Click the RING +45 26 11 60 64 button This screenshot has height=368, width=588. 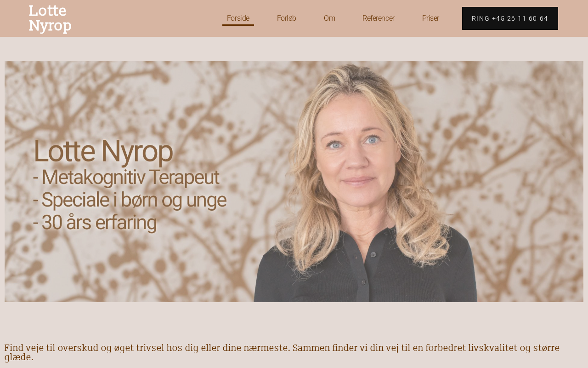point(510,18)
